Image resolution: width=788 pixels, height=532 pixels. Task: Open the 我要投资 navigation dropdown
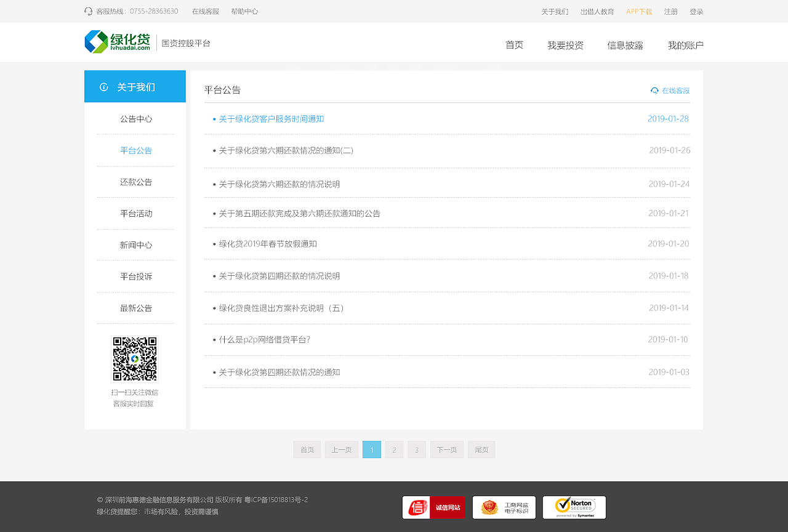pyautogui.click(x=565, y=44)
